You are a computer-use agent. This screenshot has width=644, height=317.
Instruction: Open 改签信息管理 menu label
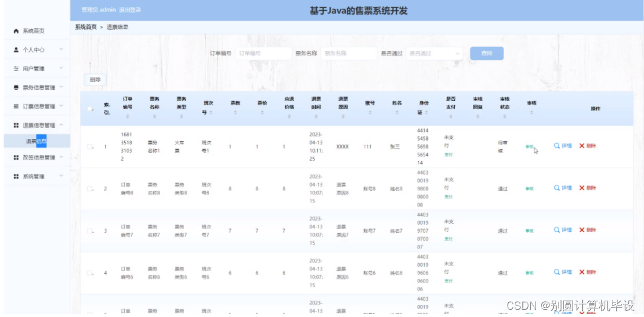39,158
